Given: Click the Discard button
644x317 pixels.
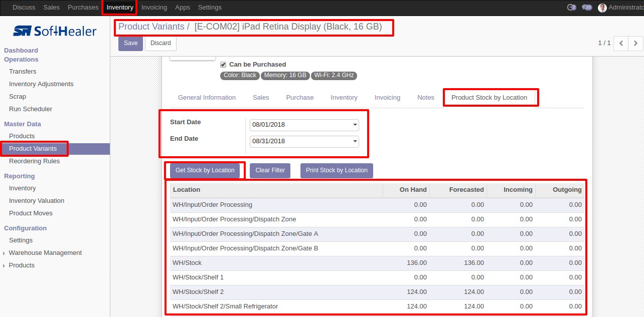Looking at the screenshot, I should [160, 43].
